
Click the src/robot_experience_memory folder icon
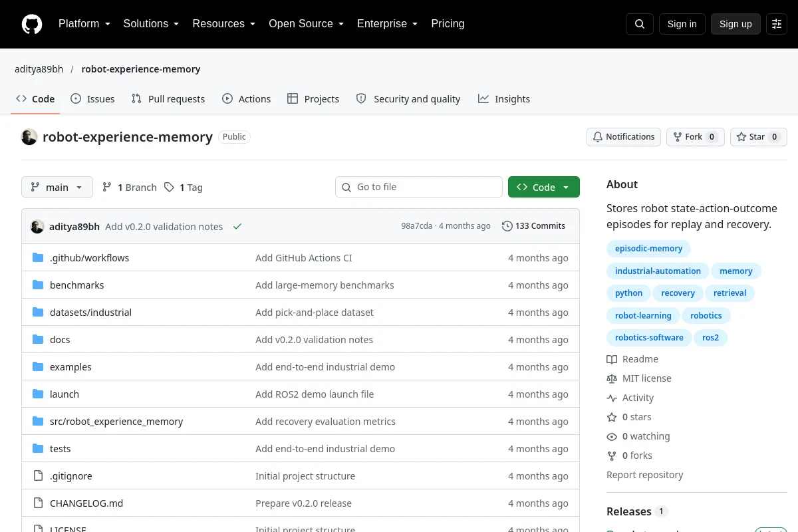coord(38,422)
